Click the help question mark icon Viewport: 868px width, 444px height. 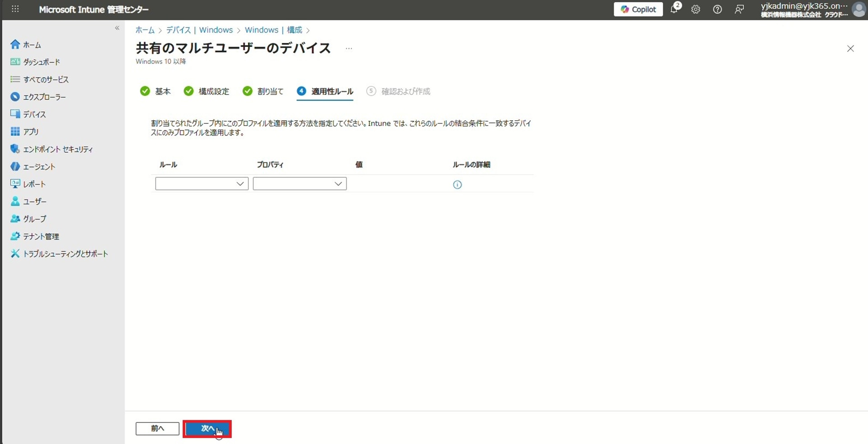(717, 9)
